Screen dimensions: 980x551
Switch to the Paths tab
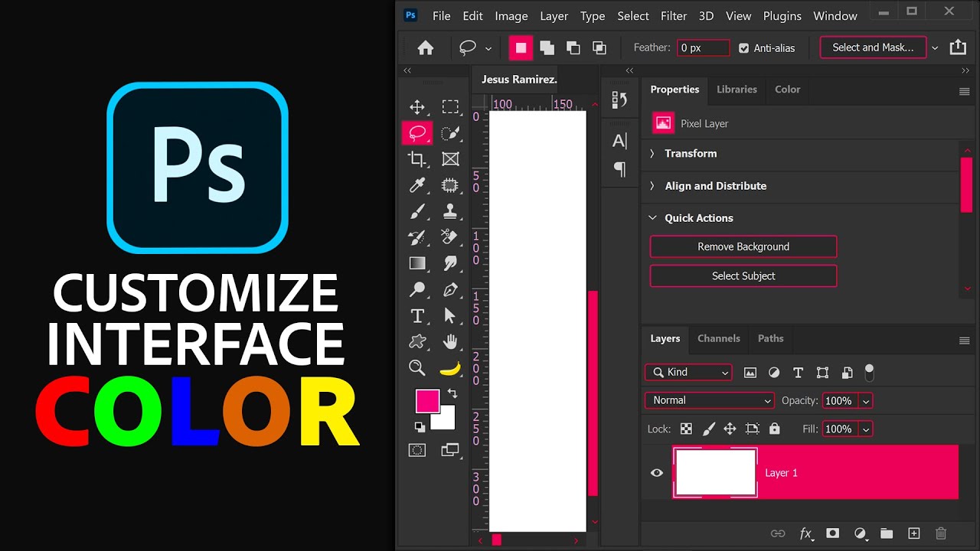coord(770,338)
